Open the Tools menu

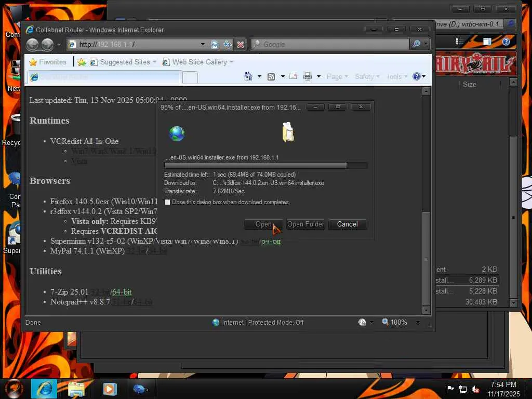(396, 77)
